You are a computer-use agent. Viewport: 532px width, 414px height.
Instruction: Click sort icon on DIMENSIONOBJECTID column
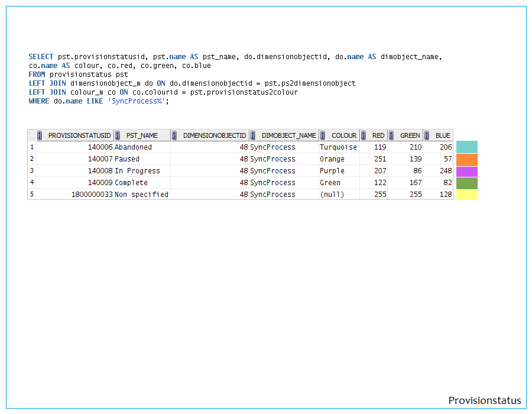[174, 135]
